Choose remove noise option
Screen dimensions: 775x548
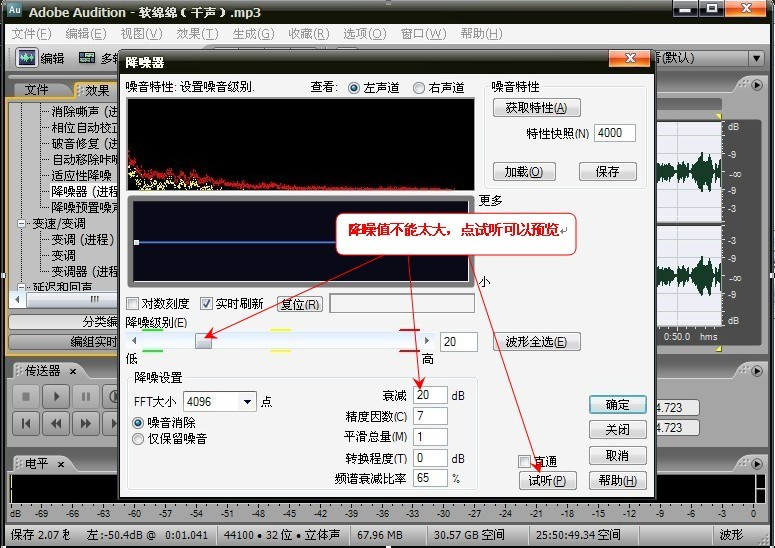click(x=138, y=422)
